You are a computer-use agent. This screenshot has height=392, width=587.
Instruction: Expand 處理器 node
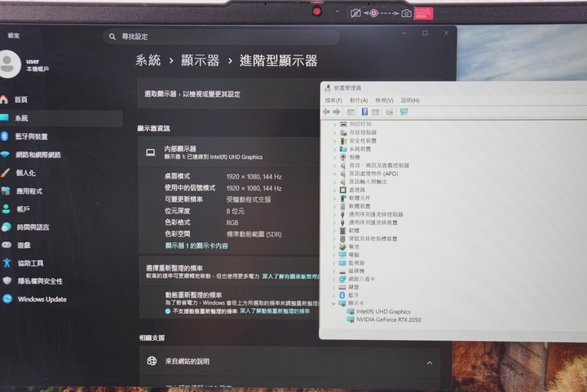point(335,190)
